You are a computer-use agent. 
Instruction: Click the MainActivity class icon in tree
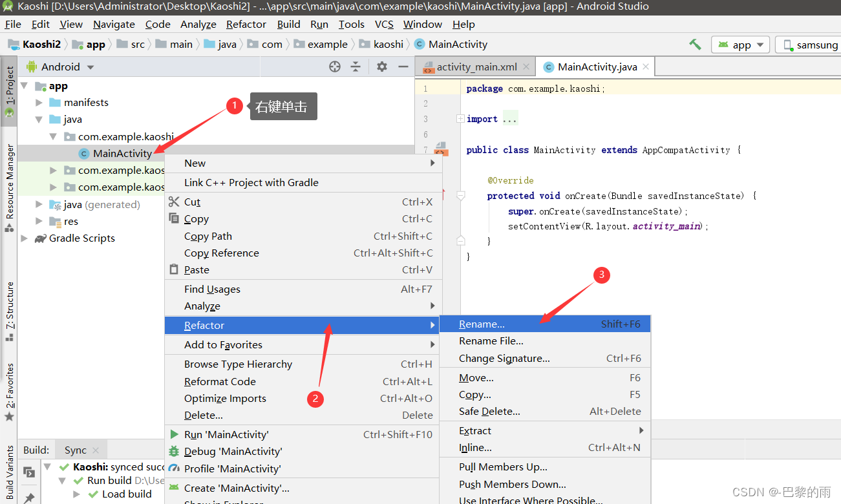click(x=83, y=153)
